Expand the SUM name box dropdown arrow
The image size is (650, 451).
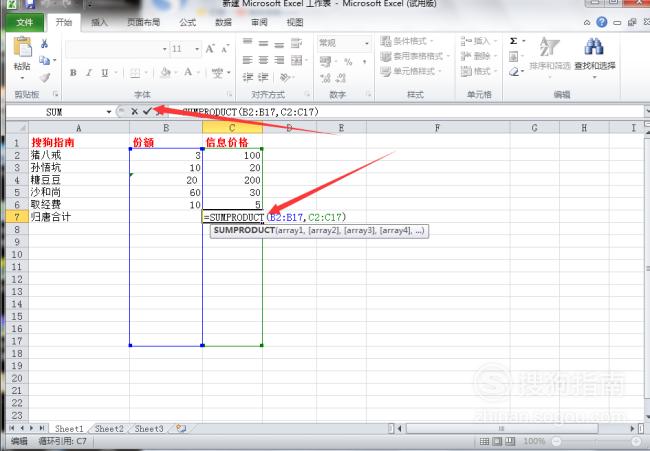pyautogui.click(x=109, y=112)
